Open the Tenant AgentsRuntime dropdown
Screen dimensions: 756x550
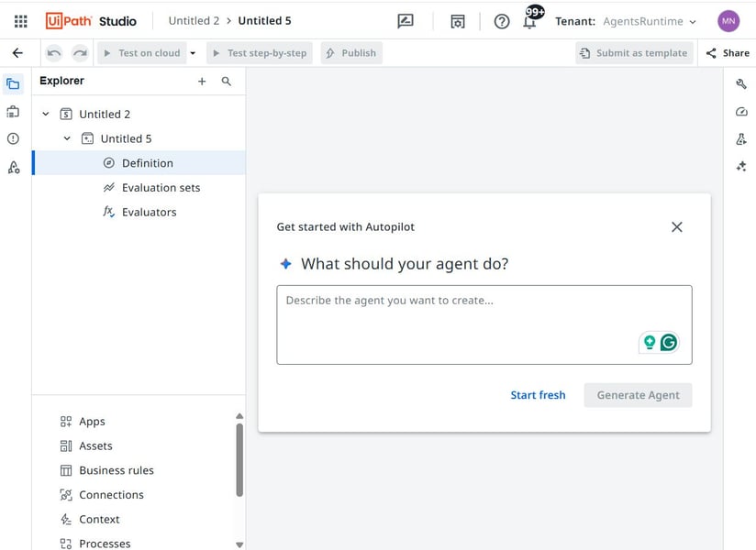(x=650, y=21)
